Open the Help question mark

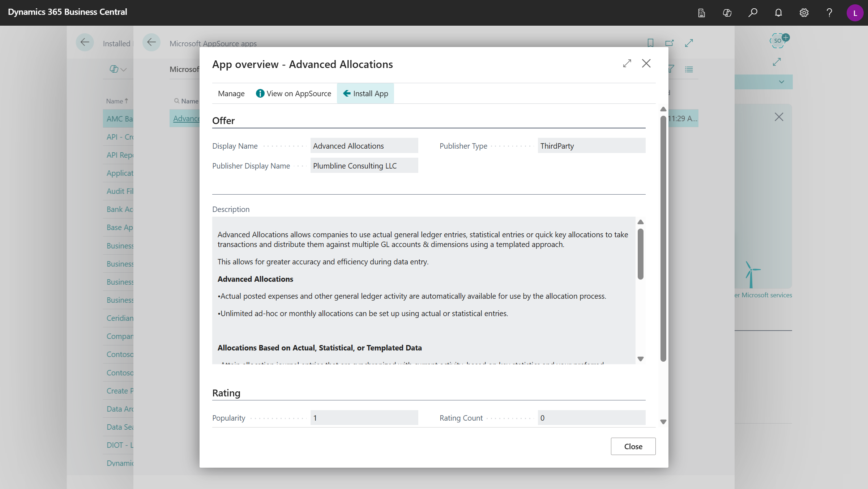(829, 13)
